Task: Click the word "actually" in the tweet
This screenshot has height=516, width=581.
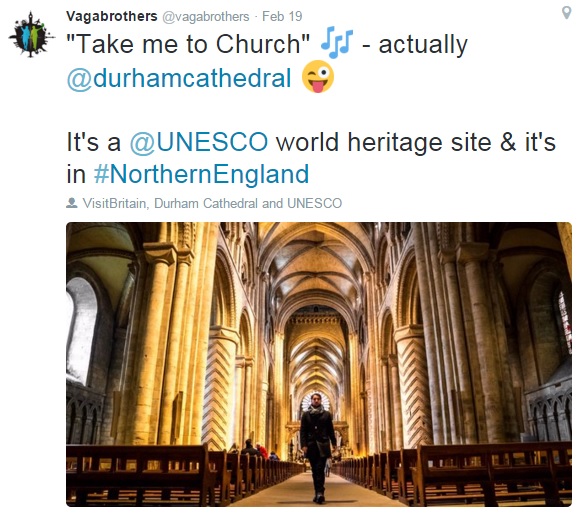Action: [423, 46]
